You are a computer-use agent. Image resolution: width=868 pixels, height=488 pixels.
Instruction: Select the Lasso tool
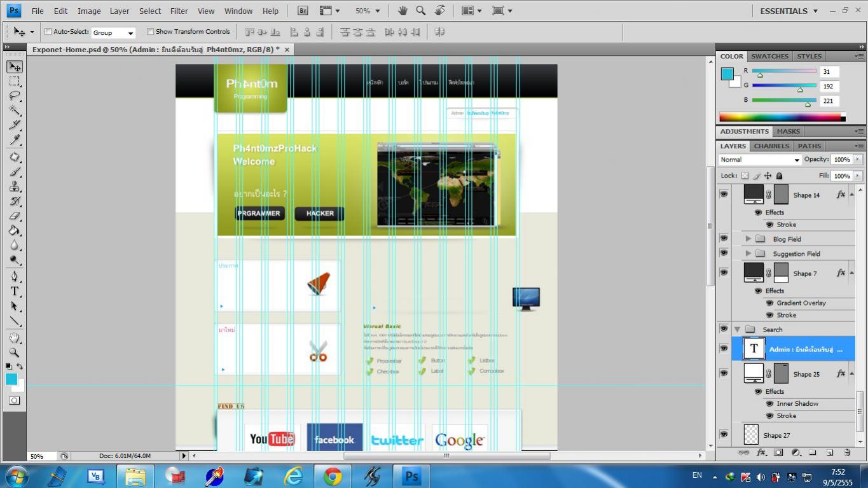point(14,96)
